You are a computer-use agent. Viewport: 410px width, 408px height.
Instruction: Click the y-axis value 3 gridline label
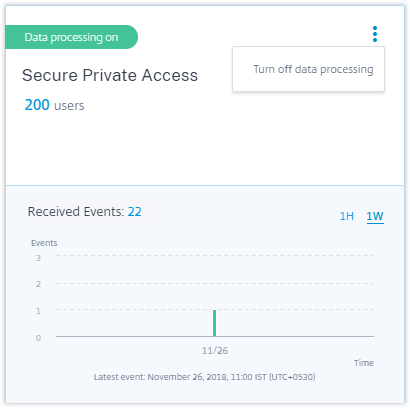38,258
